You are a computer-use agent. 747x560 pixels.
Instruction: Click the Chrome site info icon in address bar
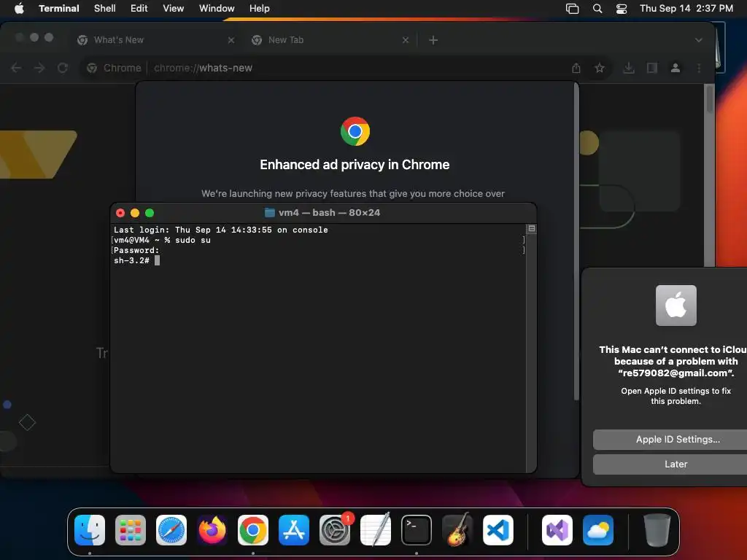pyautogui.click(x=92, y=68)
